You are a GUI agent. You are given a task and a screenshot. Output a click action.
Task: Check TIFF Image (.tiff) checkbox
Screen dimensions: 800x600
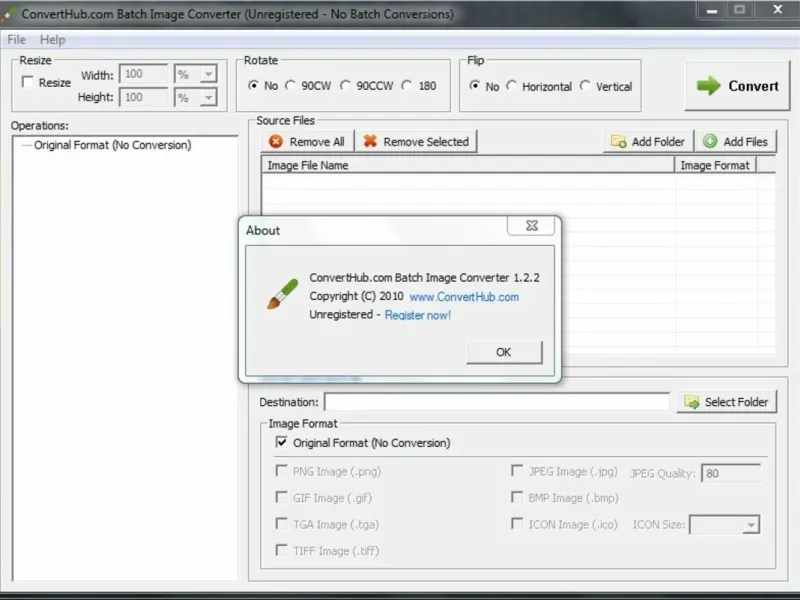(281, 550)
